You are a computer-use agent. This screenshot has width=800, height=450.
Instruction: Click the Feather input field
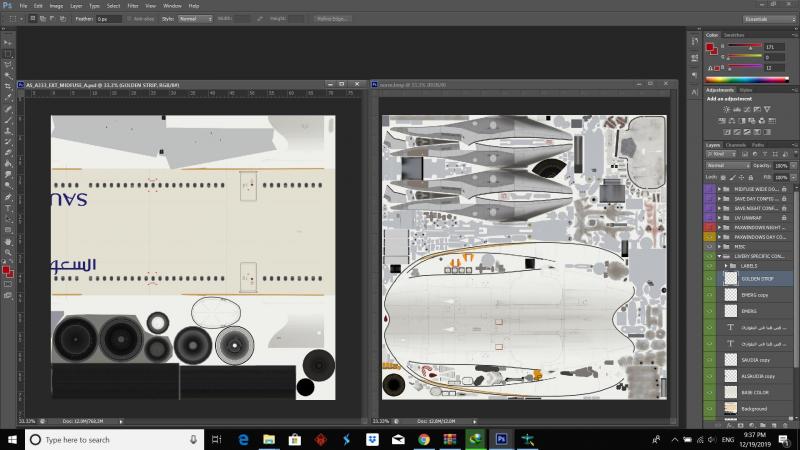click(x=109, y=19)
